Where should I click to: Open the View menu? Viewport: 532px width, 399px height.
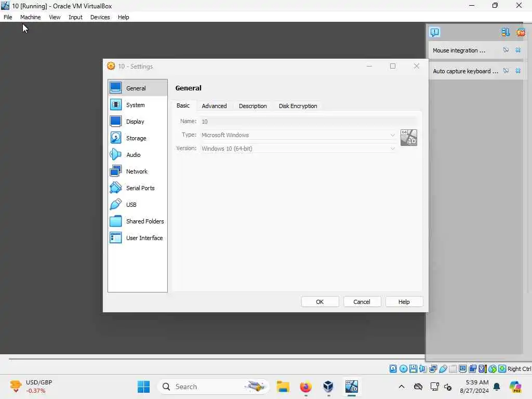[x=54, y=17]
